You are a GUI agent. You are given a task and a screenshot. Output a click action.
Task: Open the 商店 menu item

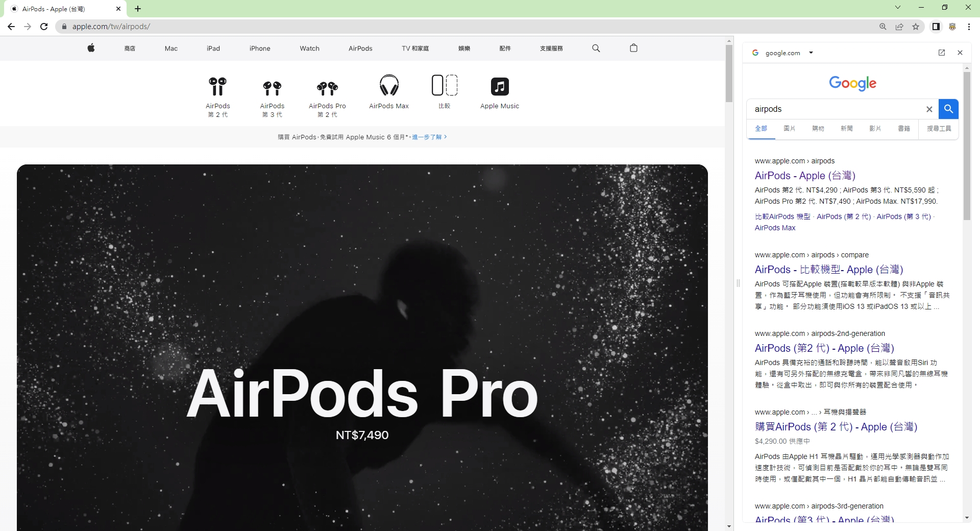tap(130, 49)
